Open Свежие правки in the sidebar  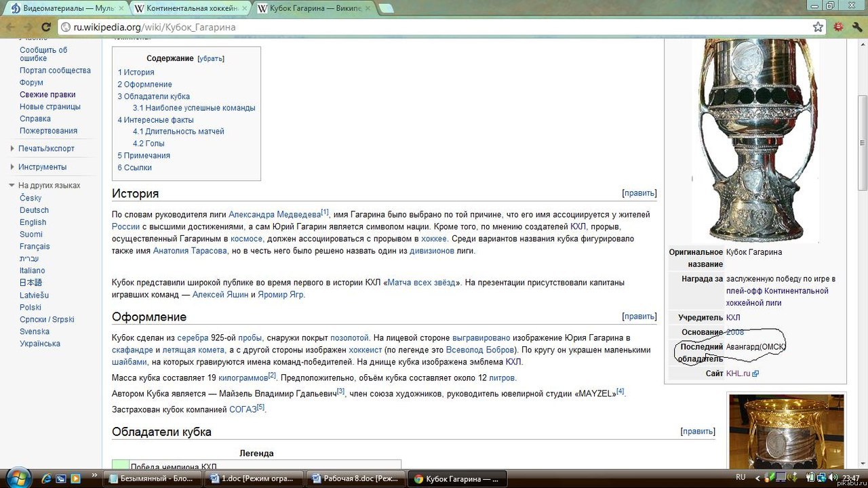pos(47,95)
